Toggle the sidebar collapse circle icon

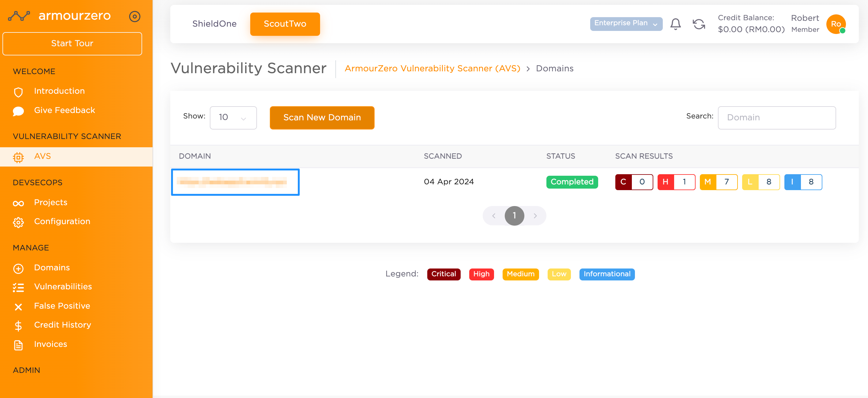click(x=134, y=17)
